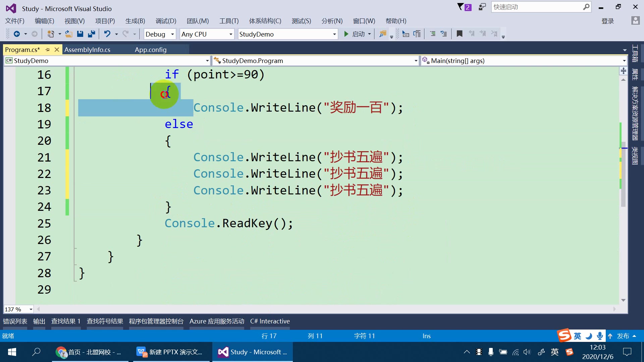
Task: Click the scroll-down arrow on vertical scrollbar
Action: pos(623,300)
